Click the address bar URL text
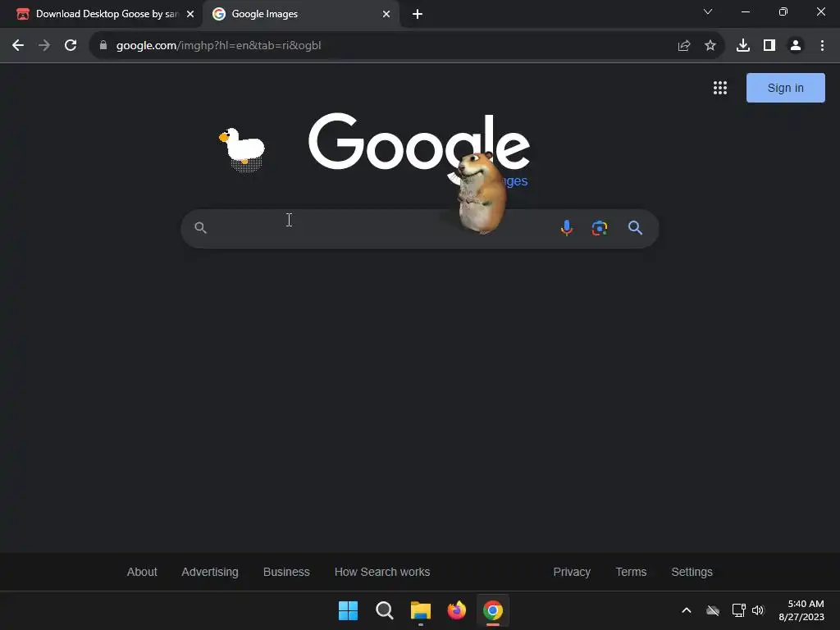 click(218, 46)
